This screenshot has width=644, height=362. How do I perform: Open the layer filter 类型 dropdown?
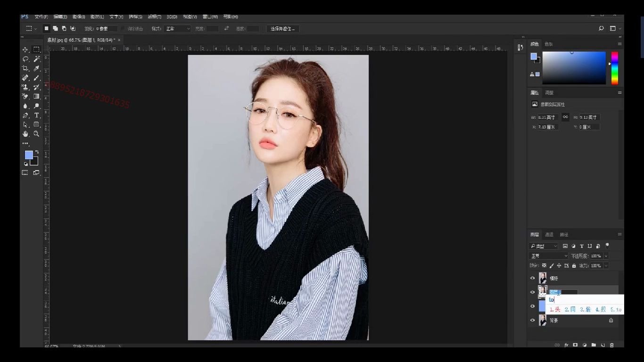pos(544,246)
